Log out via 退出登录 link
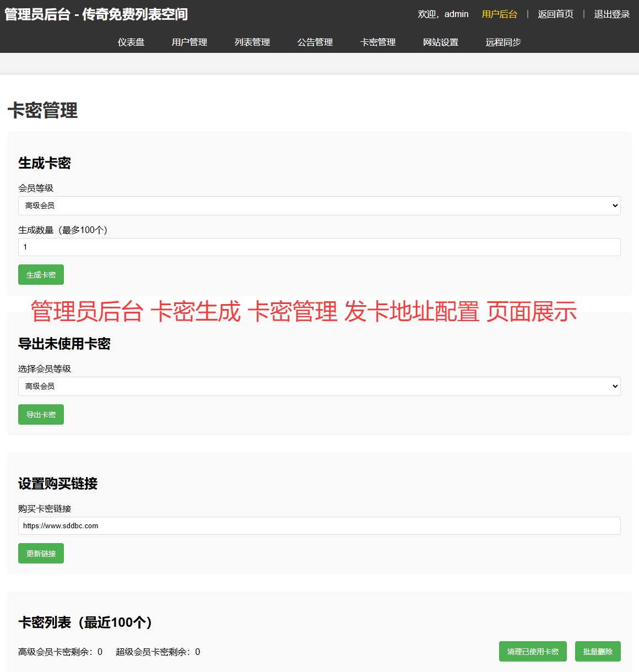 tap(612, 14)
